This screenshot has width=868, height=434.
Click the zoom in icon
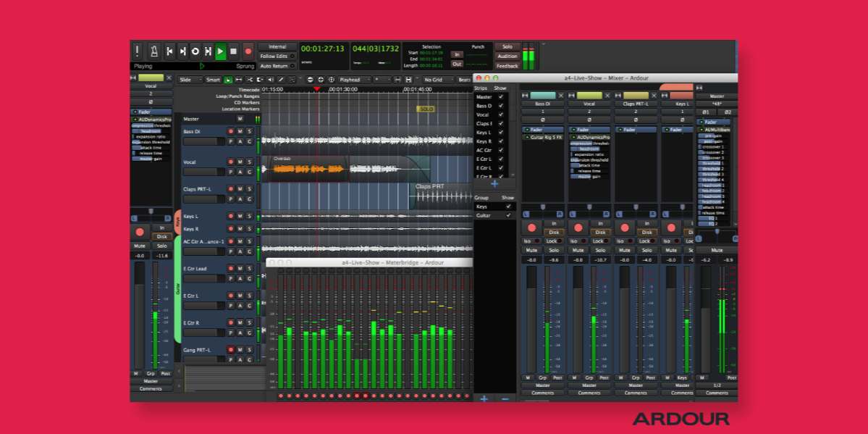point(321,80)
